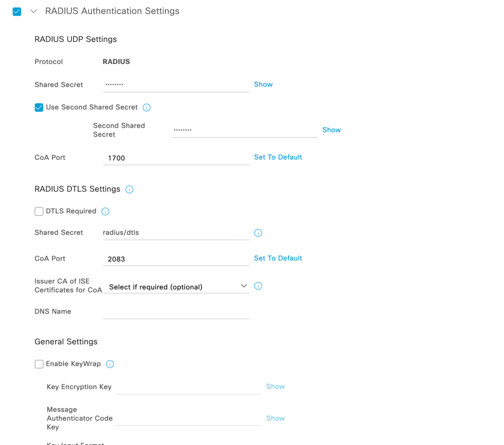Set UDP CoA Port 1700 to default
This screenshot has width=504, height=445.
(x=278, y=157)
